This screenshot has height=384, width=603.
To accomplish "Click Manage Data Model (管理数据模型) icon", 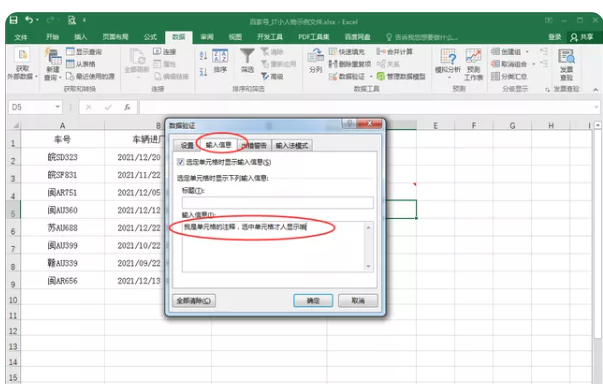I will 381,76.
